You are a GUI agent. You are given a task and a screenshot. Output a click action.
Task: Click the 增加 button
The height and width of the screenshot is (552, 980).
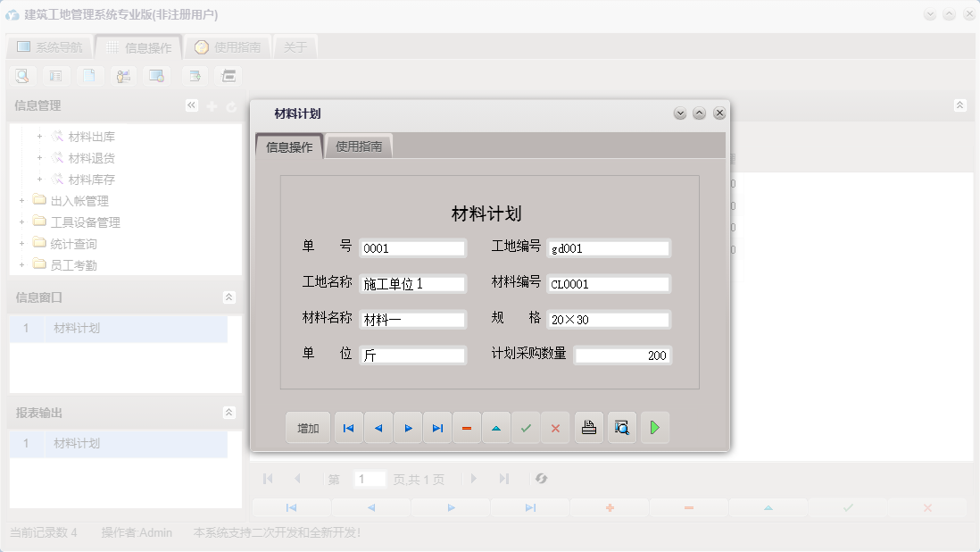point(307,427)
